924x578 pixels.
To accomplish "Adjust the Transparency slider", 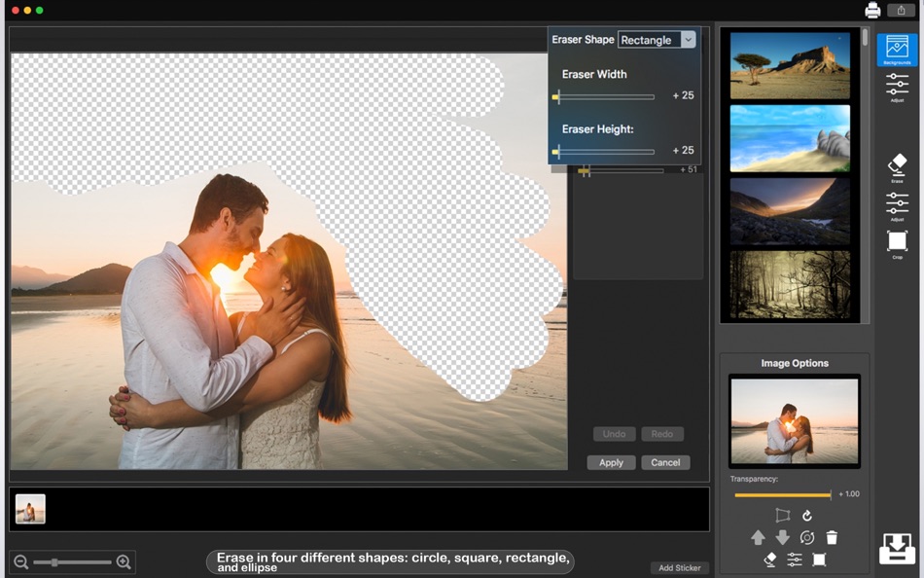I will tap(783, 495).
